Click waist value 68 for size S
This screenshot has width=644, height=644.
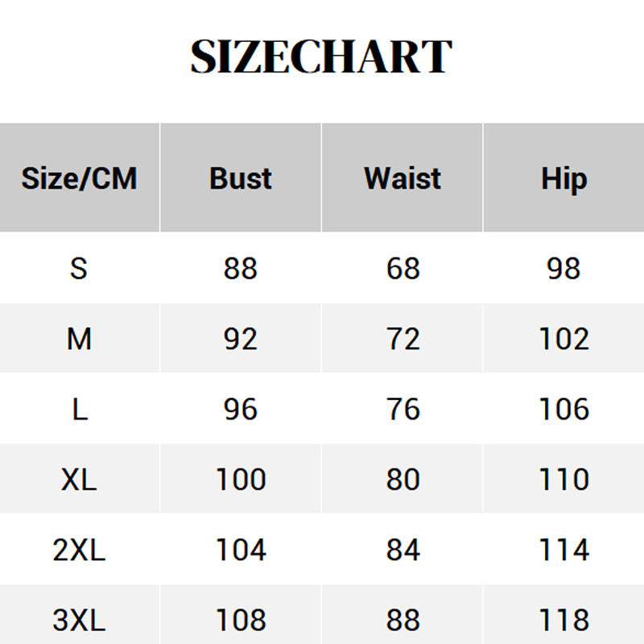click(x=402, y=268)
